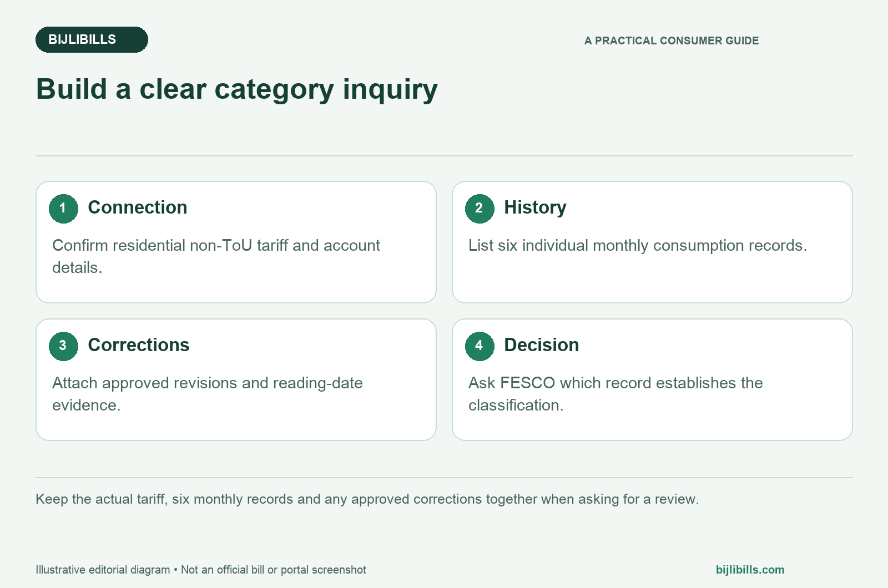Select the Connection card heading
The image size is (888, 588).
pyautogui.click(x=138, y=207)
